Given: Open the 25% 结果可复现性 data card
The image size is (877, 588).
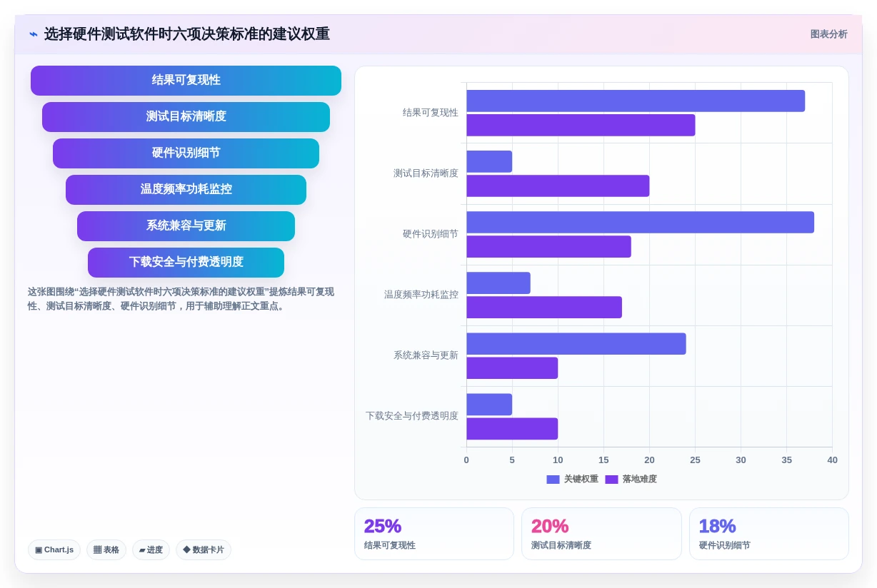Looking at the screenshot, I should (434, 534).
